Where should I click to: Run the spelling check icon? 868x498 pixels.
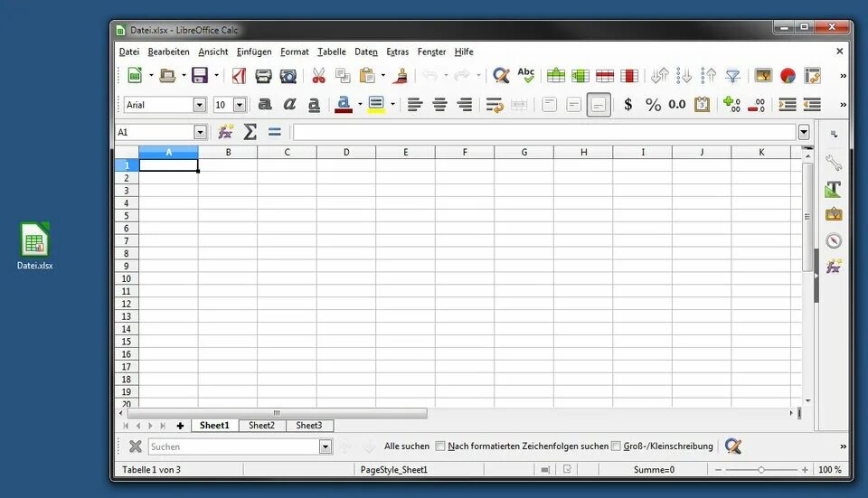(526, 75)
